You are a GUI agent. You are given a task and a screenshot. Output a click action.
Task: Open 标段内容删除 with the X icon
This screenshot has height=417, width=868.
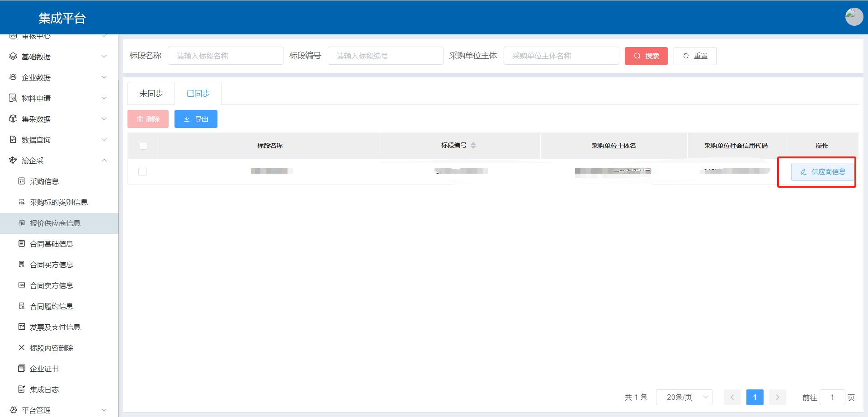(51, 348)
